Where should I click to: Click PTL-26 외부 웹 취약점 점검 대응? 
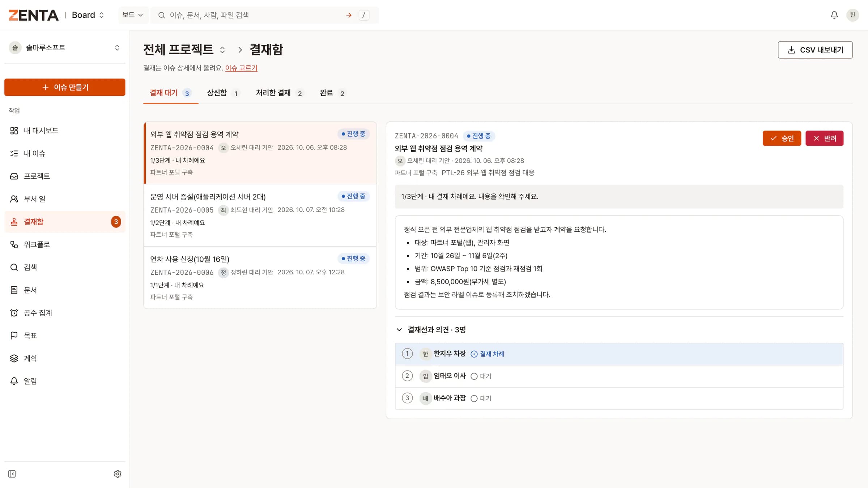click(488, 173)
